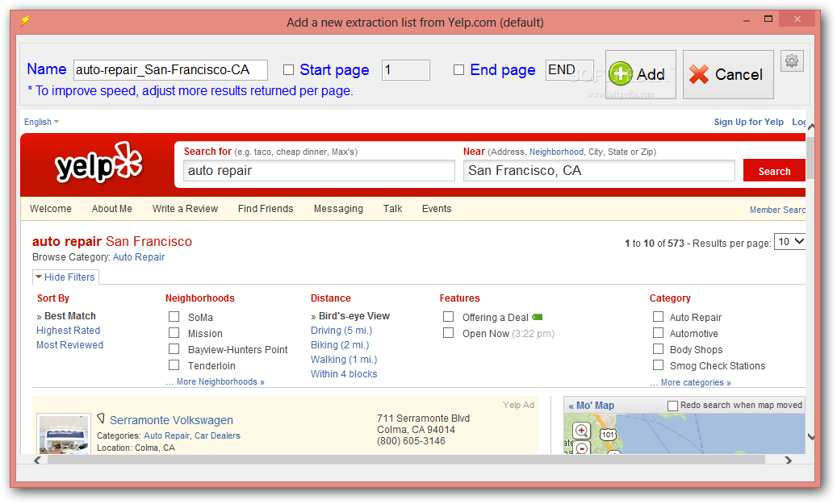The image size is (837, 504).
Task: Open the Find Friends tab
Action: [266, 209]
